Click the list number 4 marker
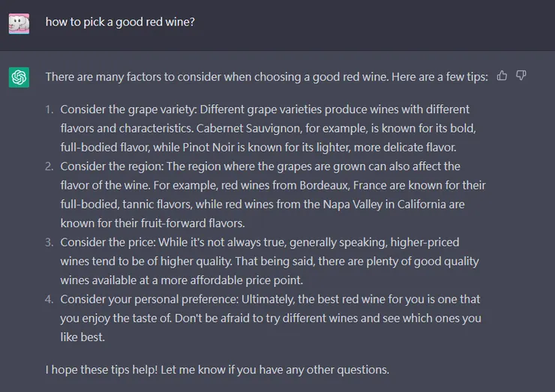 [x=49, y=299]
